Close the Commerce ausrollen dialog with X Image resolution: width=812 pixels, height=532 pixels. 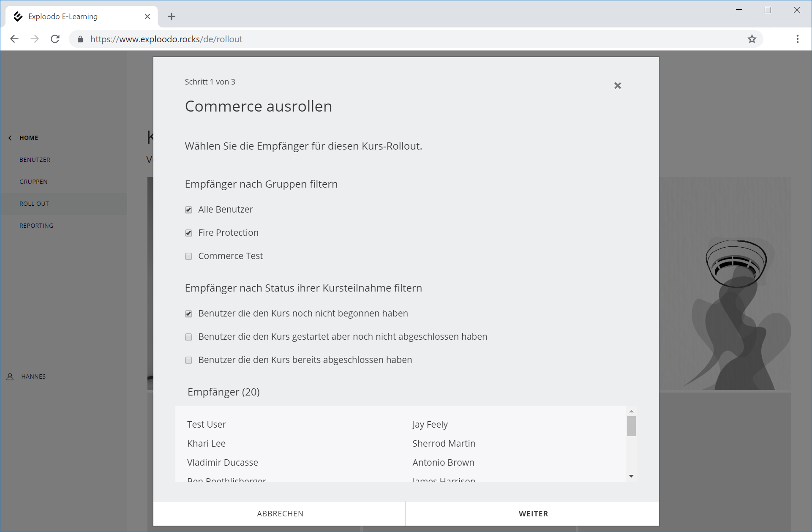(617, 86)
